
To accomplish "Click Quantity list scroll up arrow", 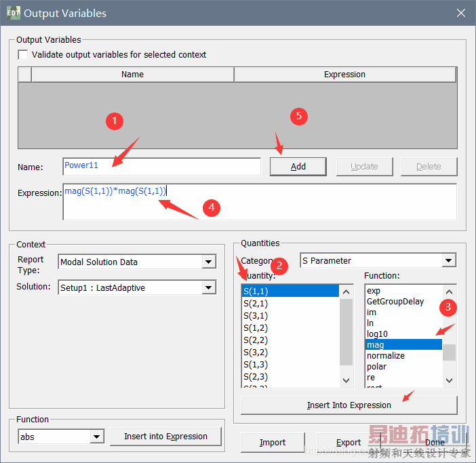I will [x=346, y=292].
